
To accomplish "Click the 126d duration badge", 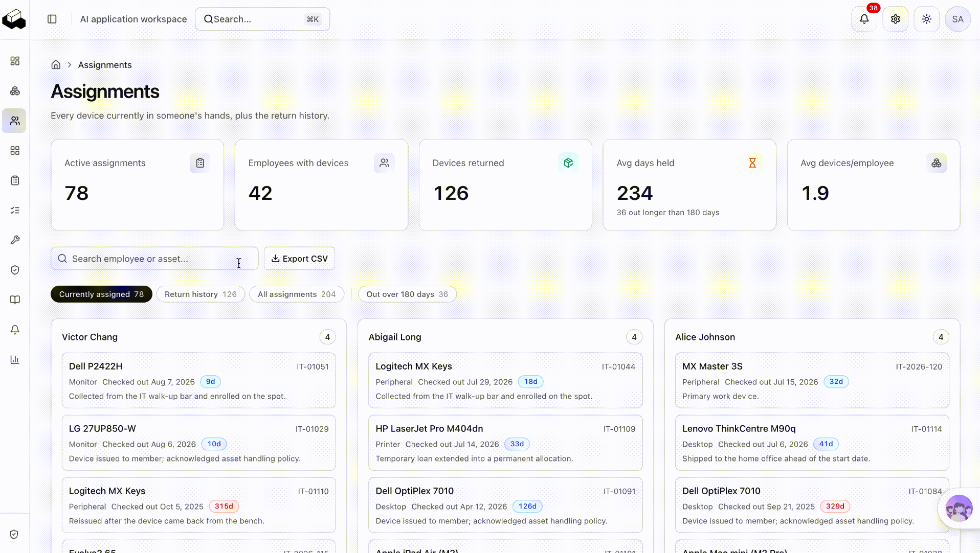I will pyautogui.click(x=527, y=506).
